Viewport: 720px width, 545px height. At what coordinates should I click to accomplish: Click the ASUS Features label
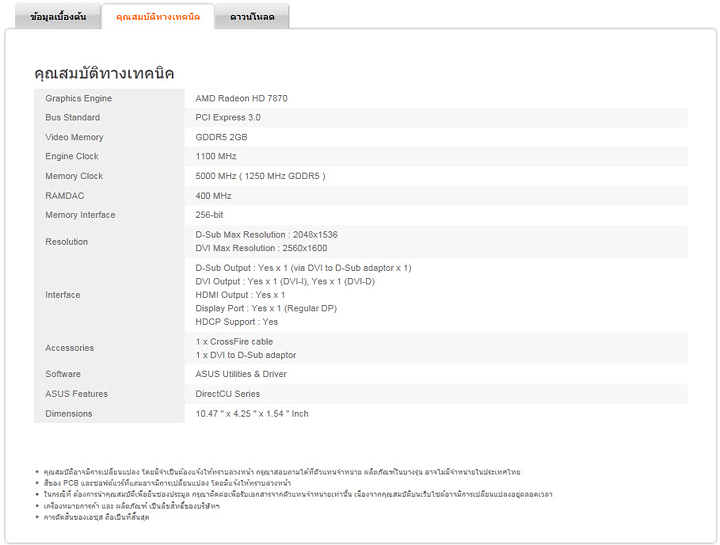pyautogui.click(x=77, y=394)
